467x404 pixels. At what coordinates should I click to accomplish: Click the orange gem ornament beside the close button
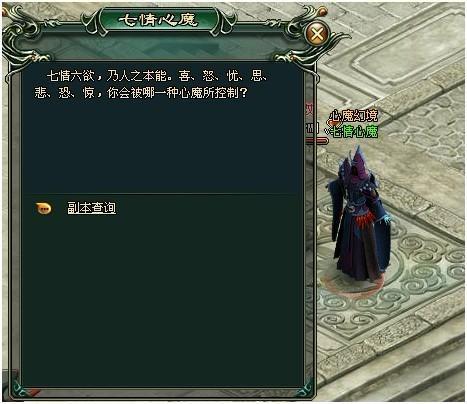(x=323, y=12)
